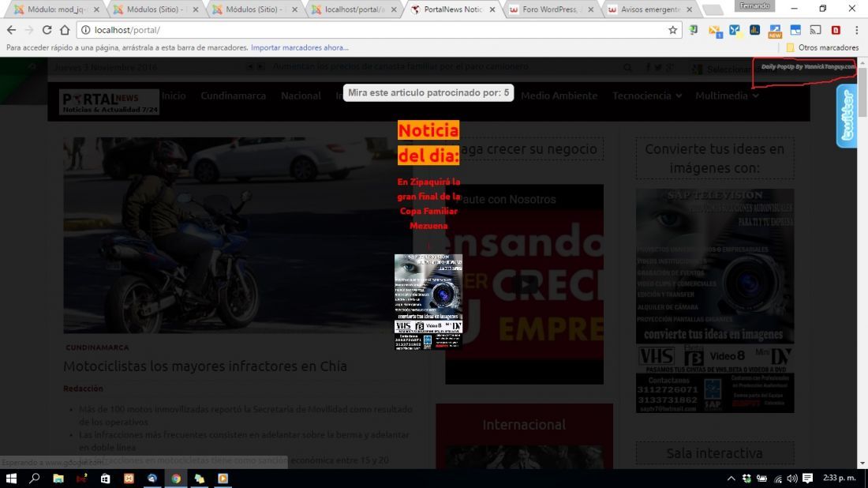The width and height of the screenshot is (868, 488).
Task: Switch to the localhost/portal tab
Action: point(354,9)
